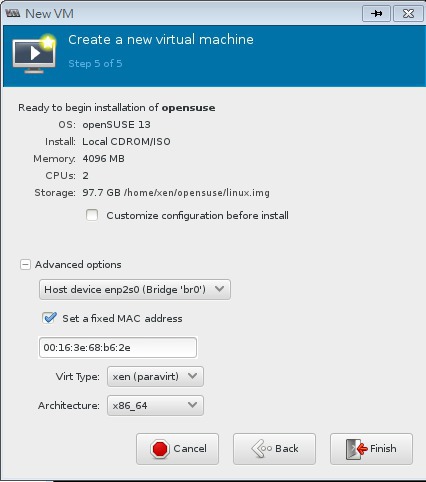Viewport: 426px width, 482px height.
Task: Close the New VM dialog
Action: 408,14
